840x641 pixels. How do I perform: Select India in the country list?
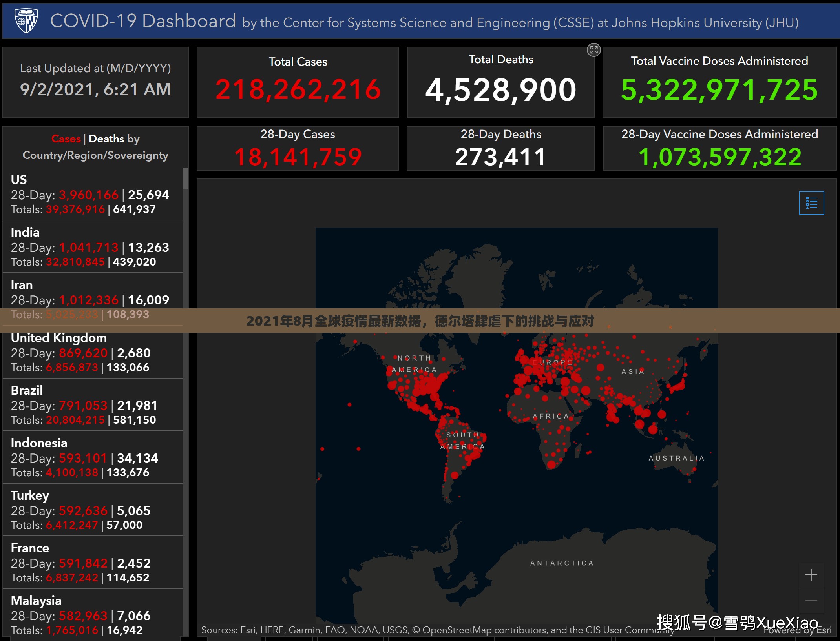[25, 232]
